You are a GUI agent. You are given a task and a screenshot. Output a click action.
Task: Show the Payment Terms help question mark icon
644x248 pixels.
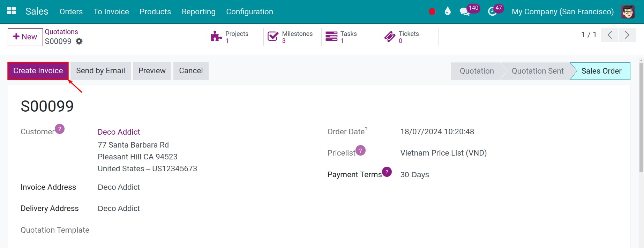[x=387, y=172]
